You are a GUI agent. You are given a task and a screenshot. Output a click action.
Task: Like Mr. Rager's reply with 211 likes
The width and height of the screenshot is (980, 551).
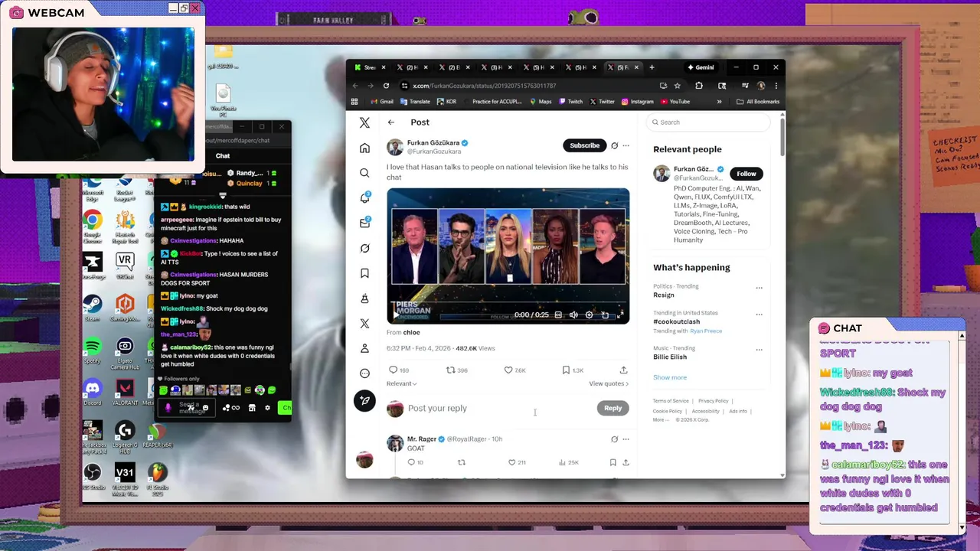[511, 462]
